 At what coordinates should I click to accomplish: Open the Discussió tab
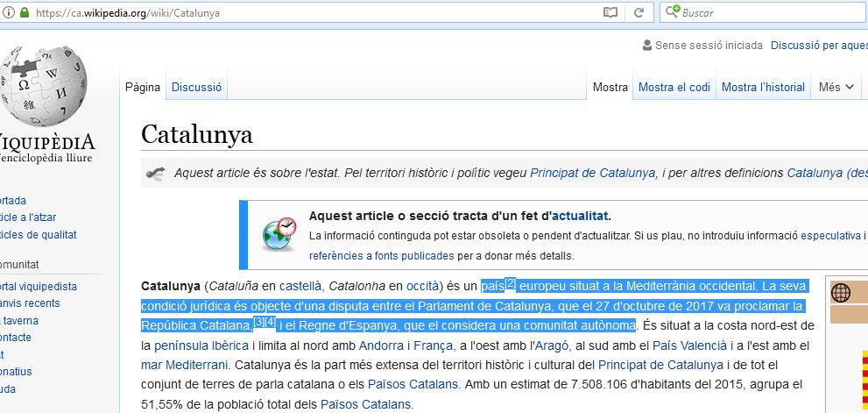(x=196, y=87)
